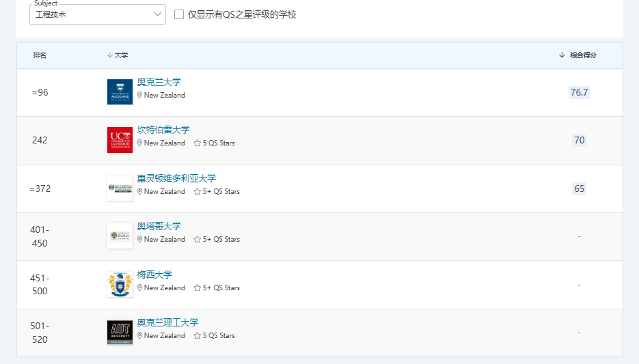Click the 401-450 rank cell

40,236
